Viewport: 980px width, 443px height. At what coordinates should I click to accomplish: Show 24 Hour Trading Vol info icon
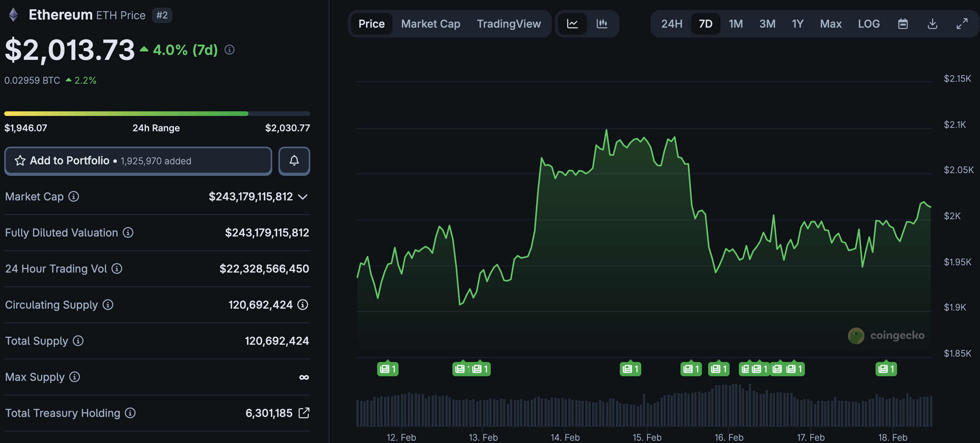(x=117, y=269)
